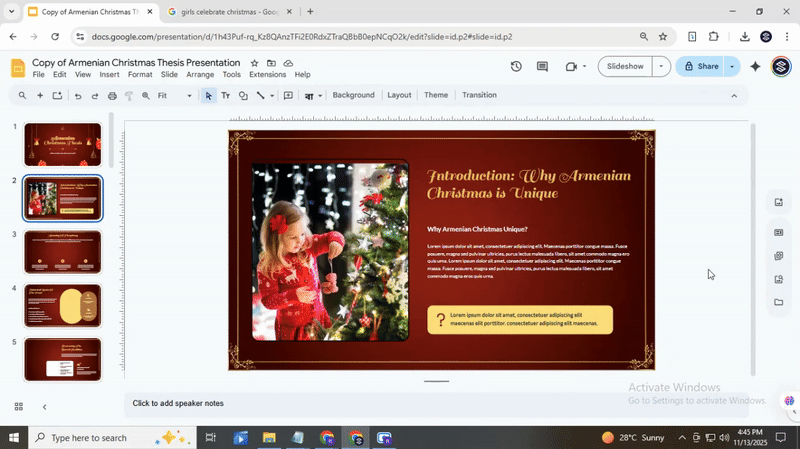800x449 pixels.
Task: Select the Text box tool
Action: pos(225,96)
